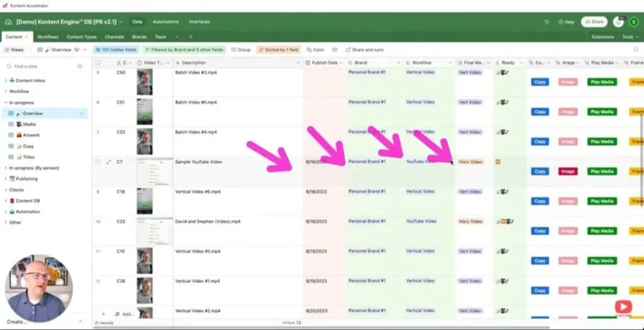Open the notifications bell icon
Image resolution: width=644 pixels, height=330 pixels.
click(618, 22)
